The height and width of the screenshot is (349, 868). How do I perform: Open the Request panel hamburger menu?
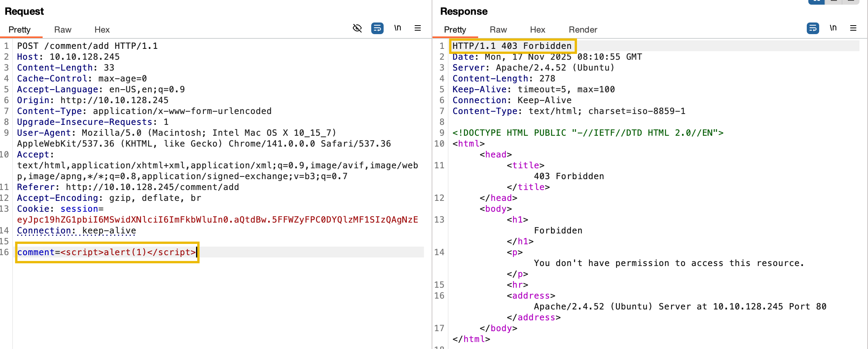click(418, 28)
